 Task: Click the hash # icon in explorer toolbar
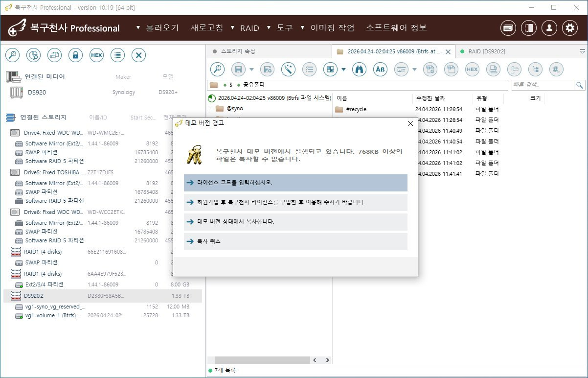click(556, 70)
